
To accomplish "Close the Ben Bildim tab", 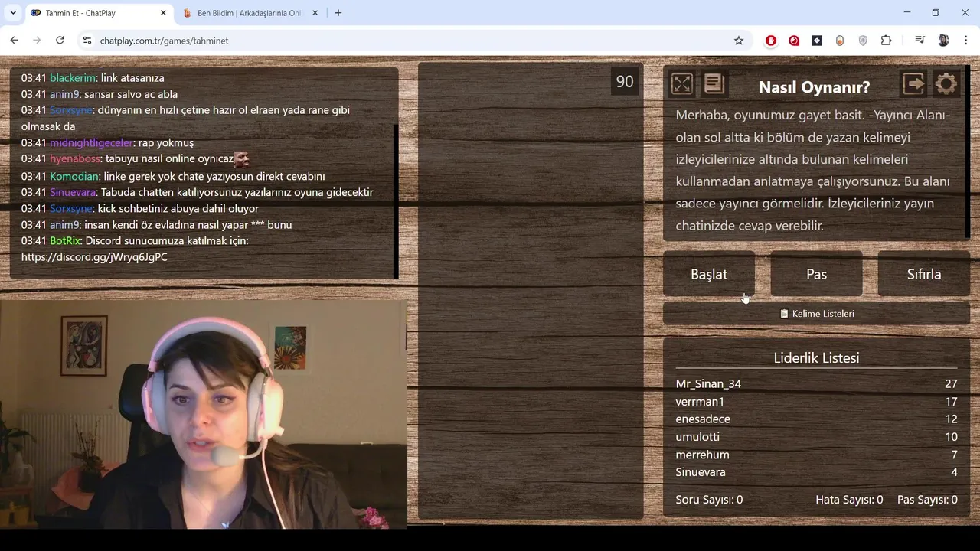I will tap(315, 13).
